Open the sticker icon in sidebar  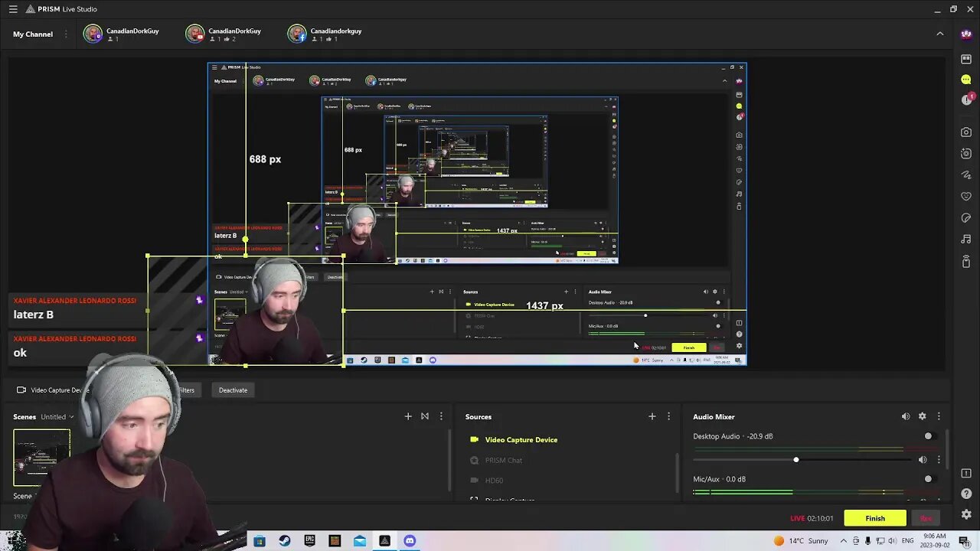click(966, 218)
